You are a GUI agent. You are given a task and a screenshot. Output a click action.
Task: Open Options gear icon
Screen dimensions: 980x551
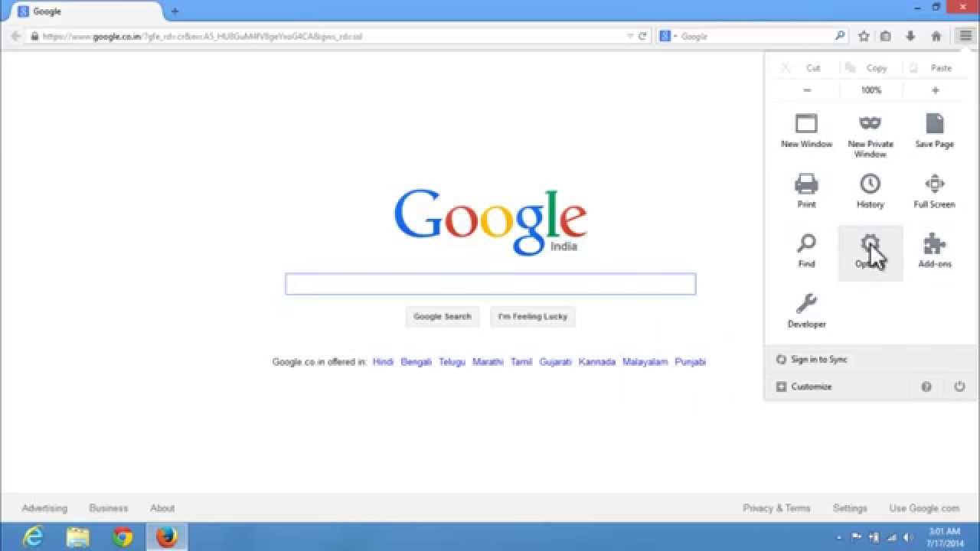pos(871,244)
